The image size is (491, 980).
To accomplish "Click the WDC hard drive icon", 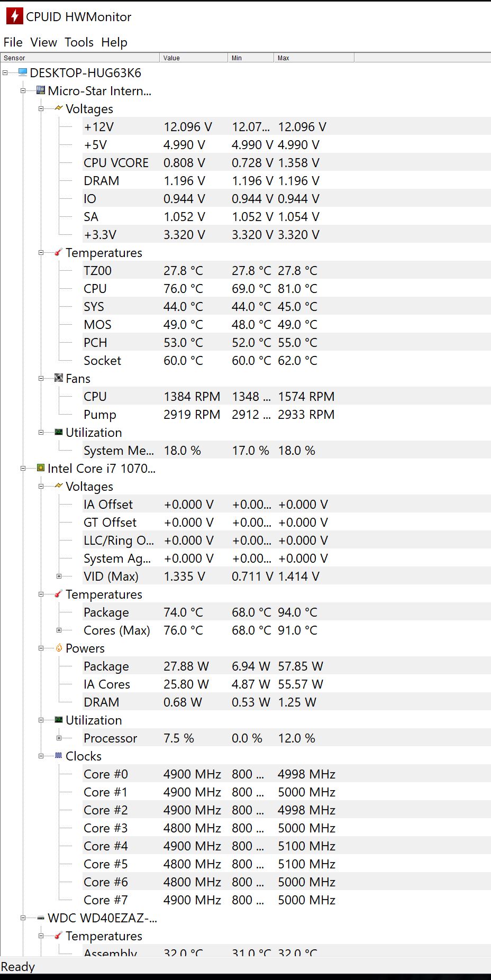I will point(41,918).
